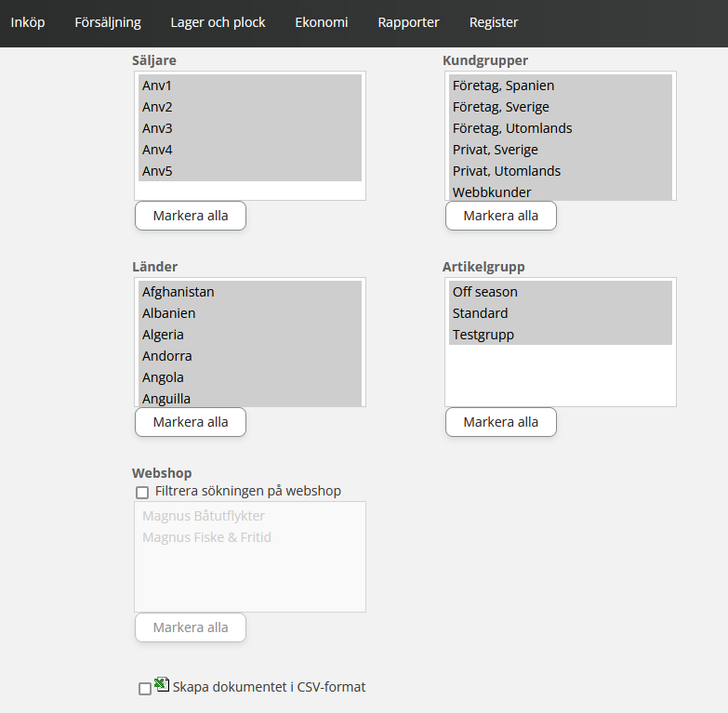Choose Albanien in the Länder list

[x=249, y=313]
